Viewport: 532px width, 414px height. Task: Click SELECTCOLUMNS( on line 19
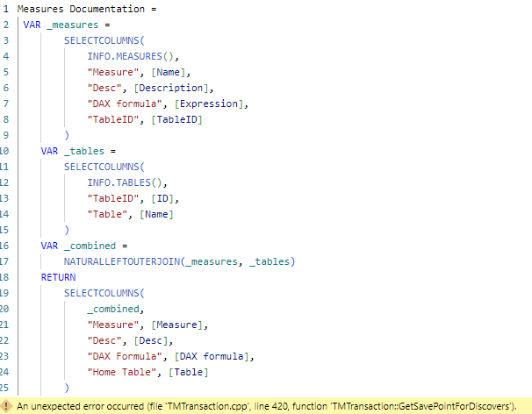(104, 293)
